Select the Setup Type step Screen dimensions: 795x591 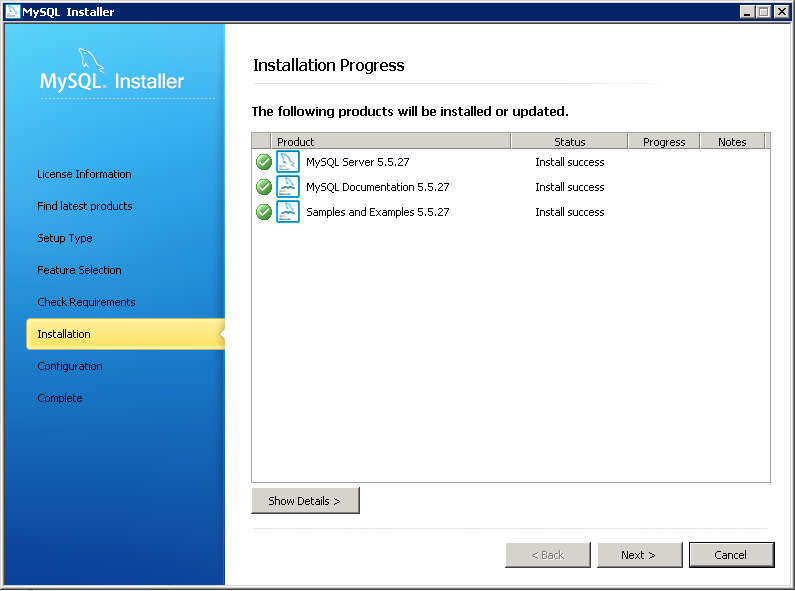coord(65,238)
